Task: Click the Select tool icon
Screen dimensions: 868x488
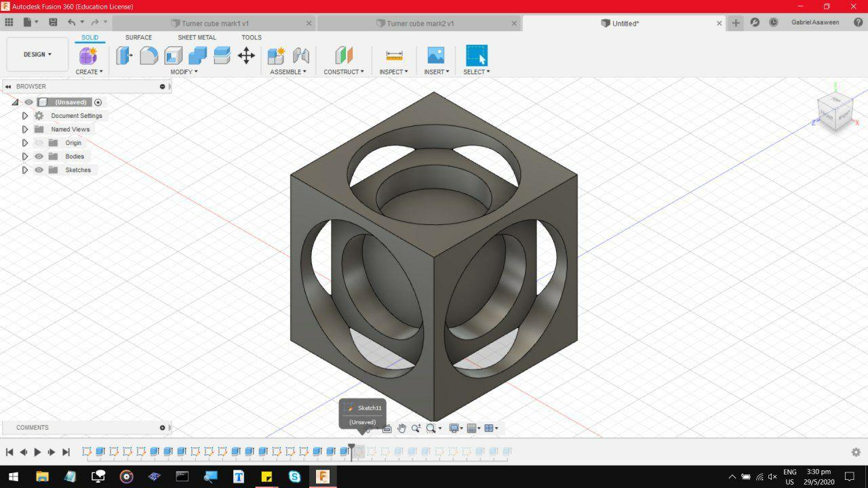Action: [477, 56]
